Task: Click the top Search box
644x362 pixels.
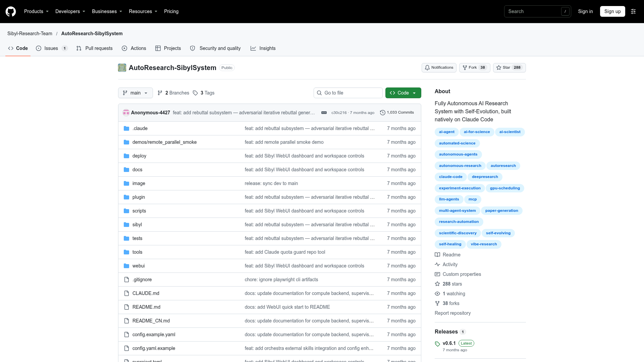Action: pos(537,11)
